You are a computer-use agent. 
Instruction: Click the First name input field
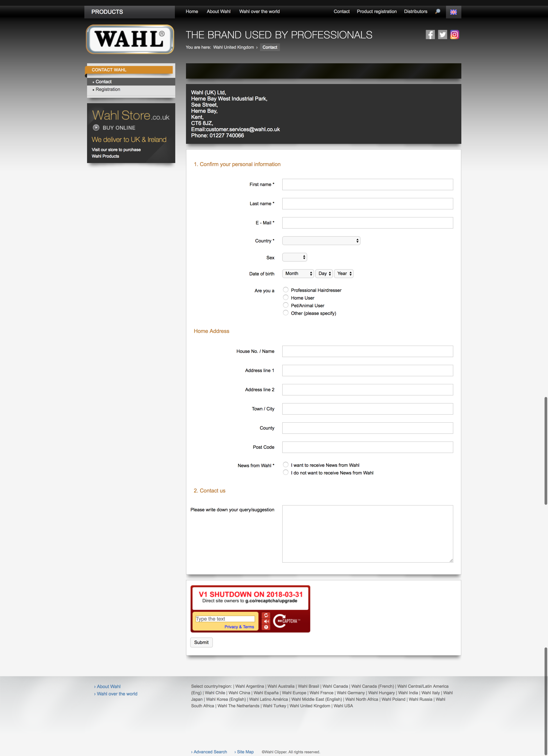tap(368, 184)
